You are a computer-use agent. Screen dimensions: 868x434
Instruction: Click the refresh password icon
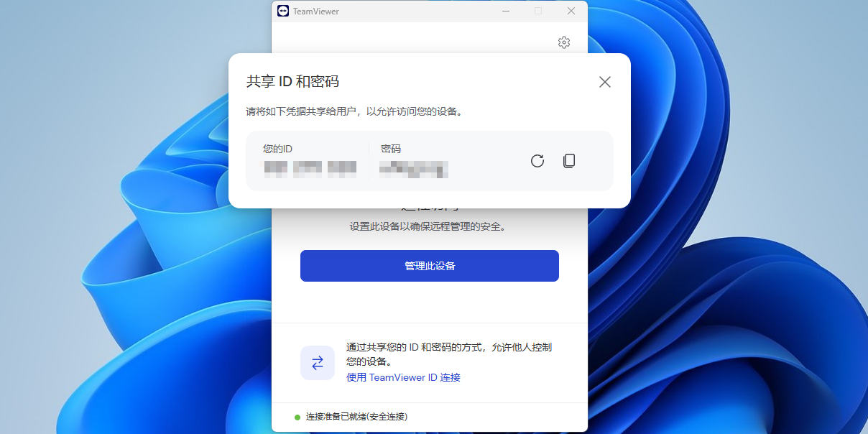click(x=537, y=161)
